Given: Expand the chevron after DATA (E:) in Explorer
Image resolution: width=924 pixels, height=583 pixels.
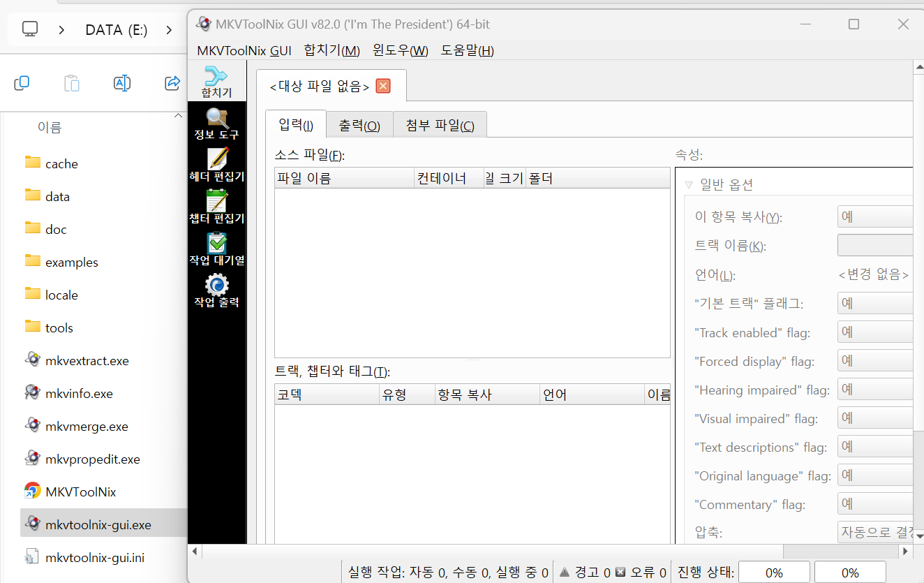Looking at the screenshot, I should pos(169,29).
